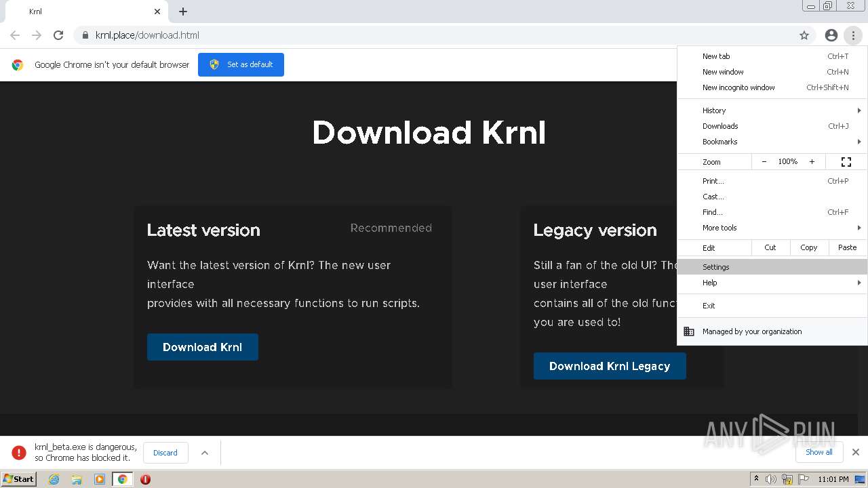868x488 pixels.
Task: Open the file explorer taskbar icon
Action: (77, 479)
